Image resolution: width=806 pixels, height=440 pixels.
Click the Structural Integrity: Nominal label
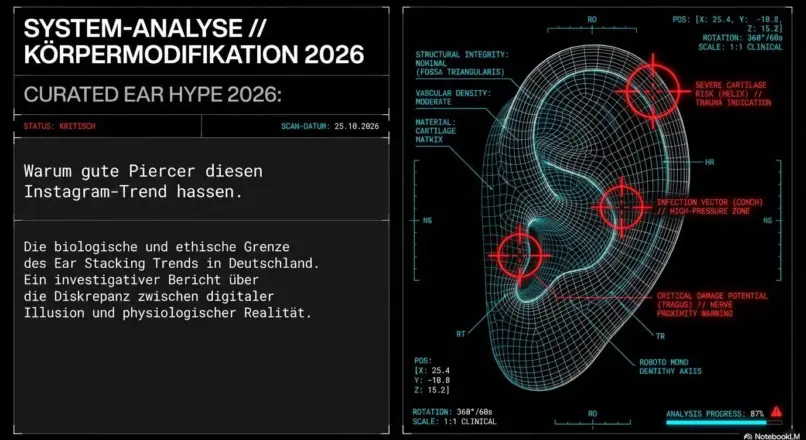coord(460,63)
